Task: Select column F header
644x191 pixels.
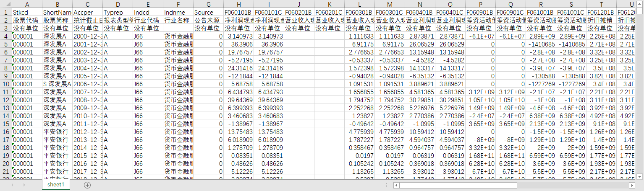Action: point(178,4)
